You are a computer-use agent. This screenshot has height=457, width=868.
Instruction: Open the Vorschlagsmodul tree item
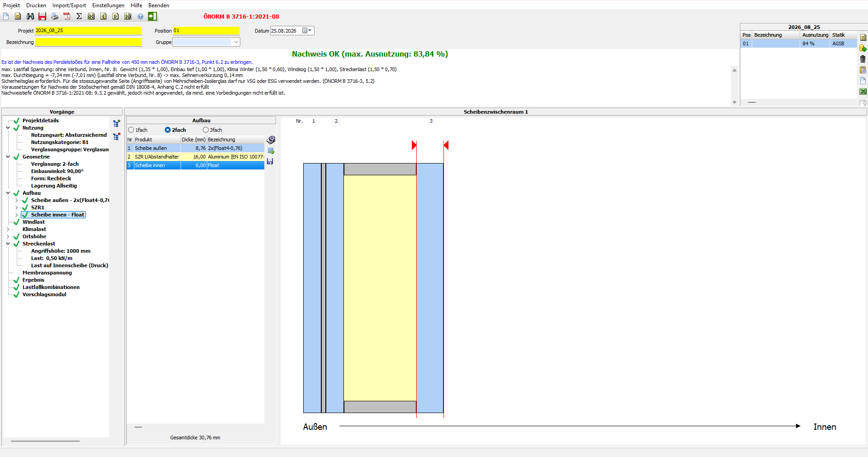(44, 294)
